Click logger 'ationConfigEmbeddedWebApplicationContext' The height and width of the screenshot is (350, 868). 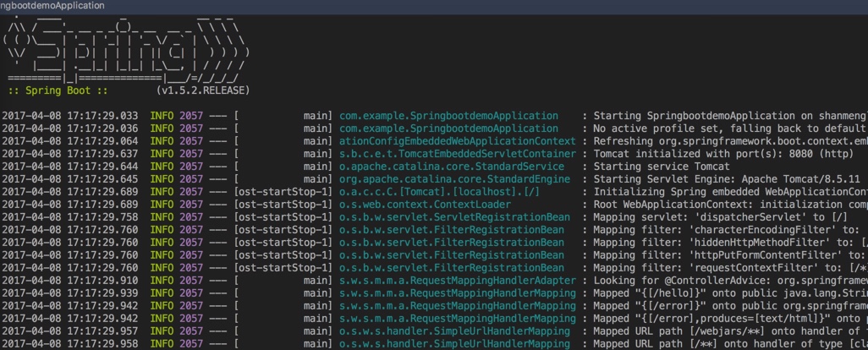(457, 141)
